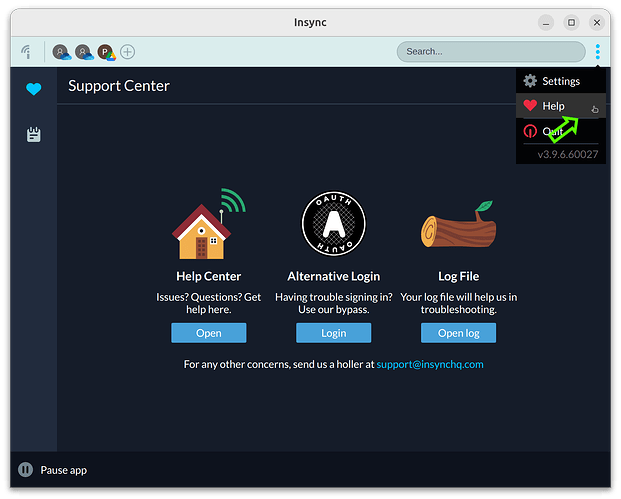Click the version text v3.9.6.60027
Screen dimensions: 621x499
[568, 154]
